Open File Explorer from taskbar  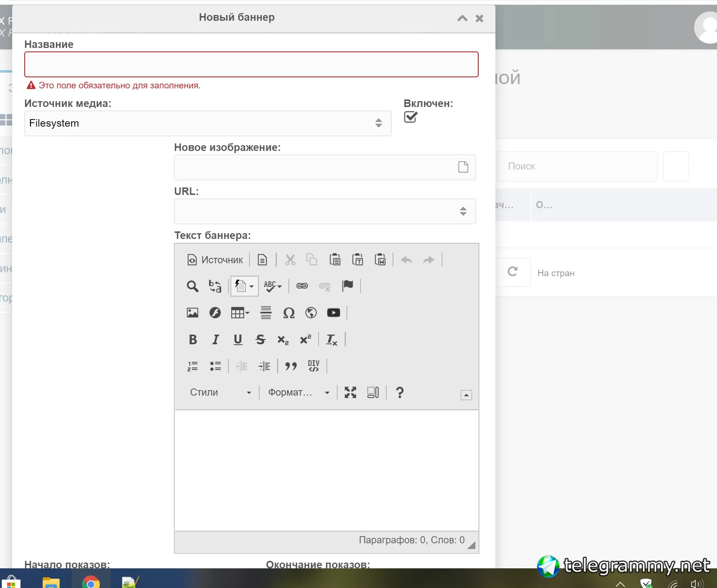tap(51, 582)
